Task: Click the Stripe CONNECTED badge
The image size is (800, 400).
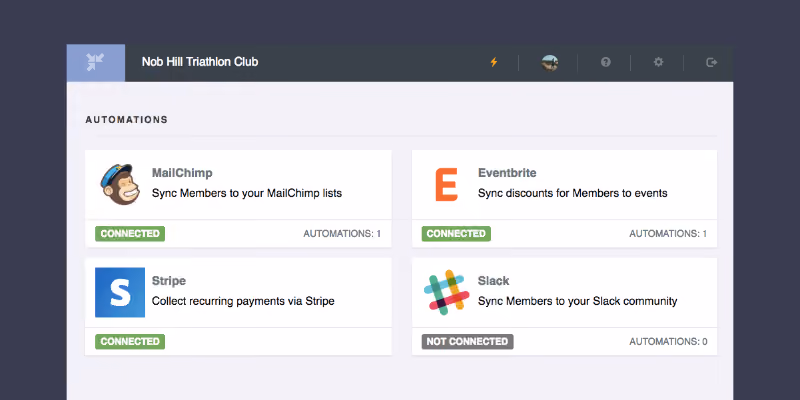Action: point(130,341)
